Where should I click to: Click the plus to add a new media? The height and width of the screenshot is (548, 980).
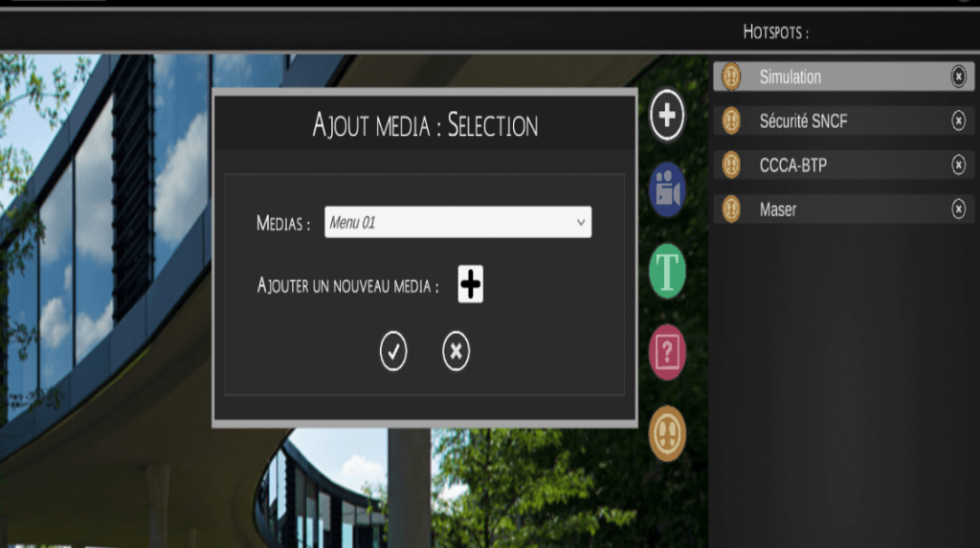pos(470,284)
